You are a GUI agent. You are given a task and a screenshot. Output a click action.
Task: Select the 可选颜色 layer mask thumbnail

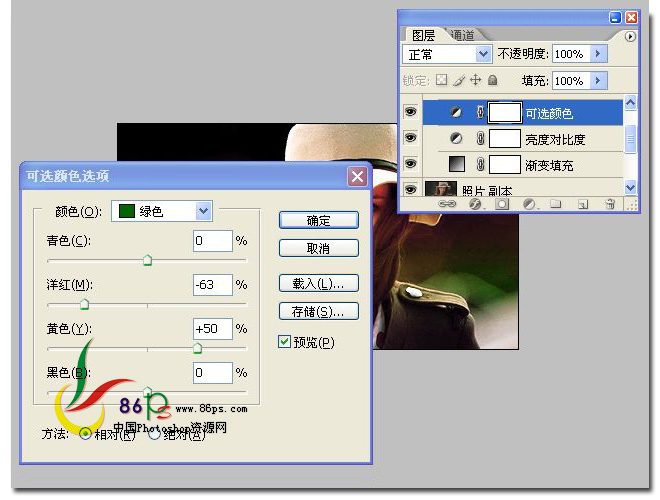[x=505, y=112]
